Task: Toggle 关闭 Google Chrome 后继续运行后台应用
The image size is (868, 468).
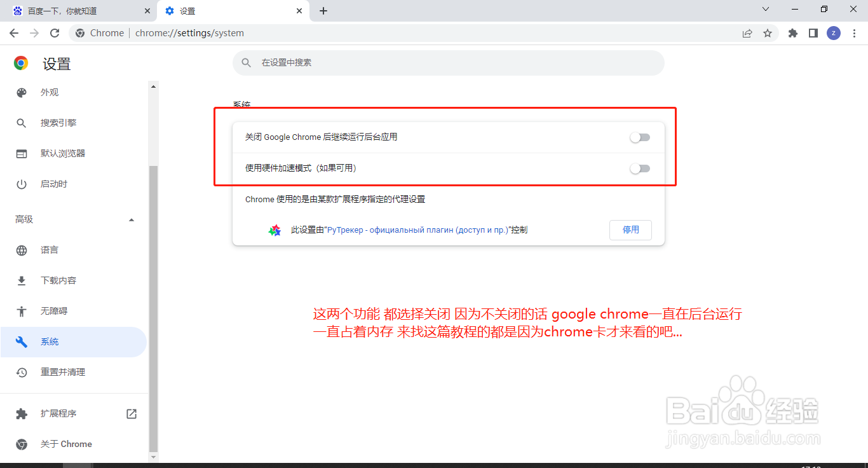Action: pyautogui.click(x=640, y=137)
